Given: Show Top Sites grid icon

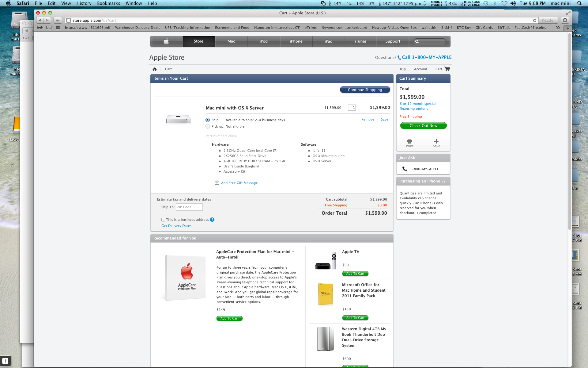Looking at the screenshot, I should 58,28.
